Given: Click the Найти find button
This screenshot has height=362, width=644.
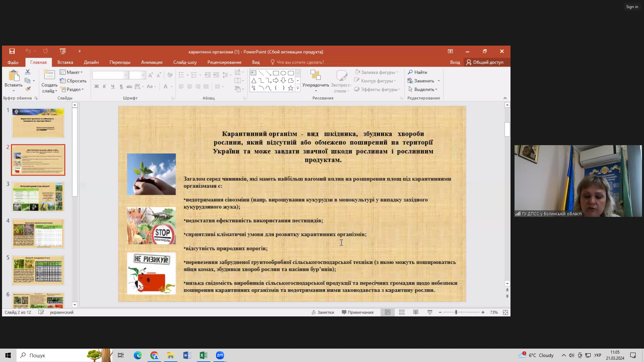Looking at the screenshot, I should 417,72.
